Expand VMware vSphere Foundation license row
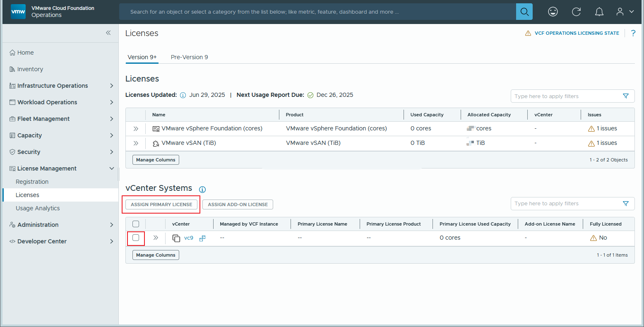644x327 pixels. (x=136, y=129)
